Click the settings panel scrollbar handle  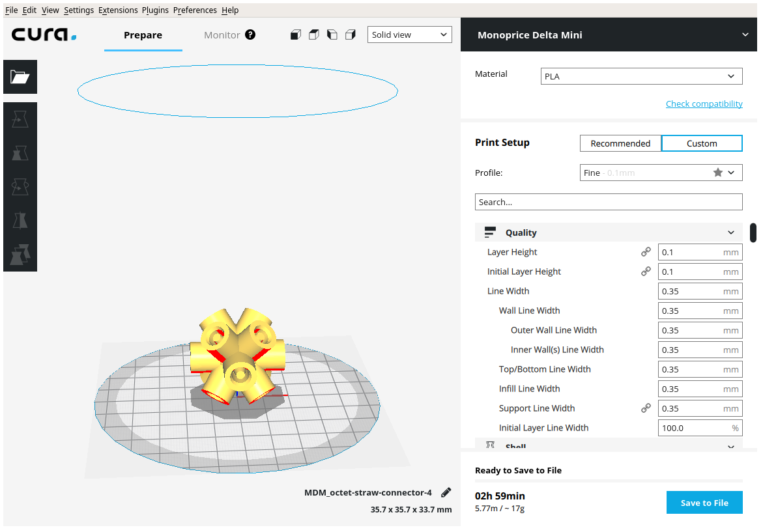pyautogui.click(x=753, y=232)
